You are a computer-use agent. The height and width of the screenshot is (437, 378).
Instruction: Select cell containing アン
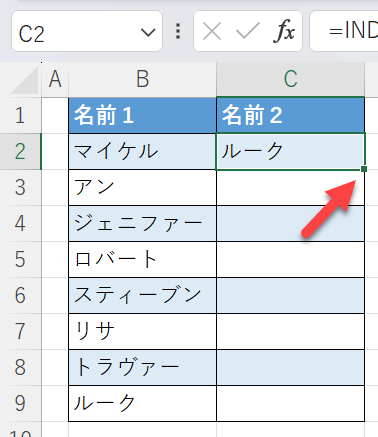[142, 188]
